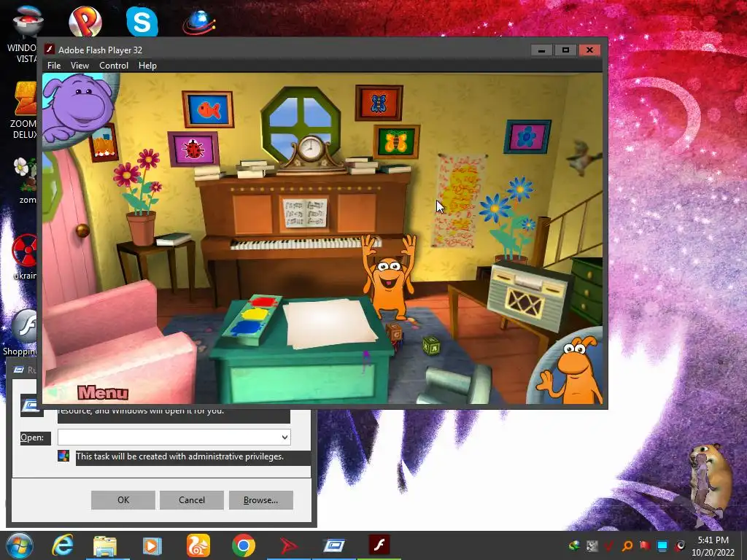Viewport: 747px width, 560px height.
Task: Open the blue globe desktop shortcut
Action: pos(199,22)
